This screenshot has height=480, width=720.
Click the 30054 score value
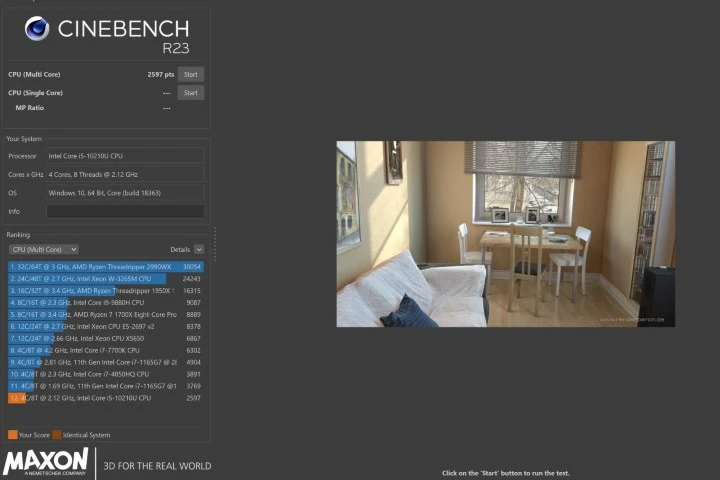(x=191, y=267)
